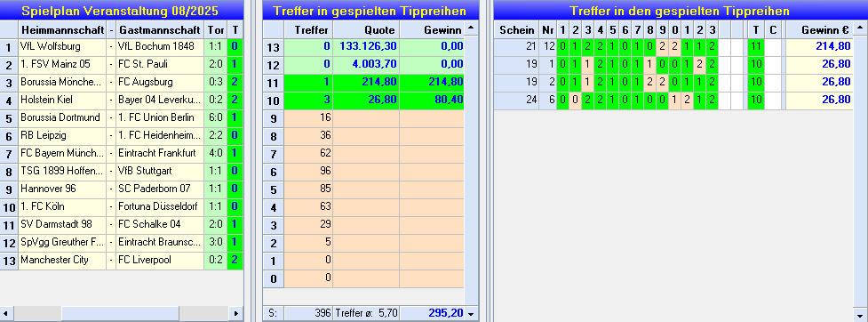This screenshot has width=868, height=322.
Task: Click the Nr column header
Action: tap(548, 29)
